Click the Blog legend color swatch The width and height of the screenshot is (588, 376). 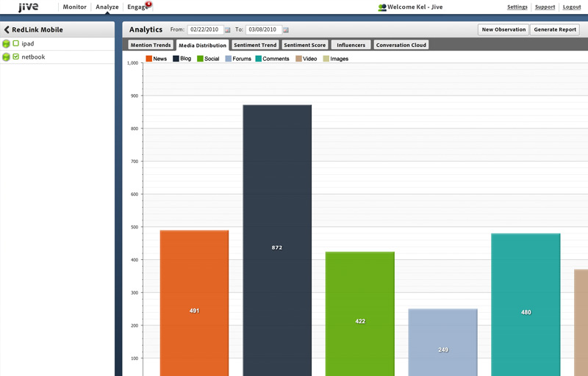(x=176, y=59)
